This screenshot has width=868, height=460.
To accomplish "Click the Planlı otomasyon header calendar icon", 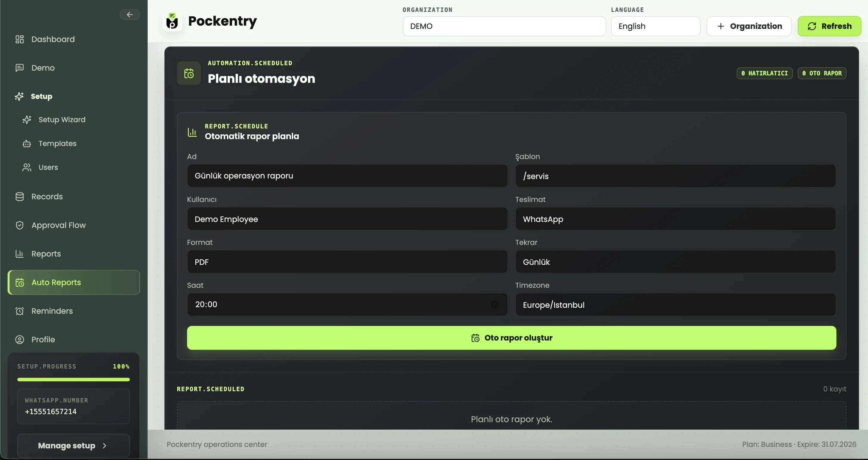I will tap(189, 73).
